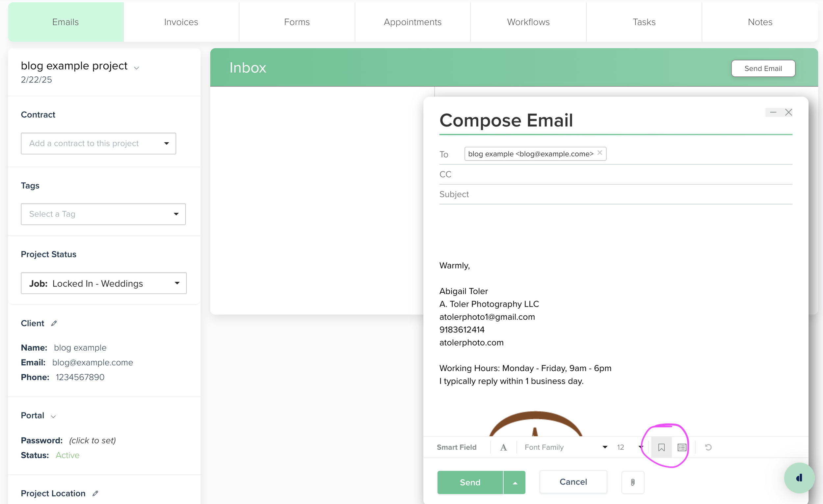Minimize the Compose Email window
823x504 pixels.
point(773,112)
